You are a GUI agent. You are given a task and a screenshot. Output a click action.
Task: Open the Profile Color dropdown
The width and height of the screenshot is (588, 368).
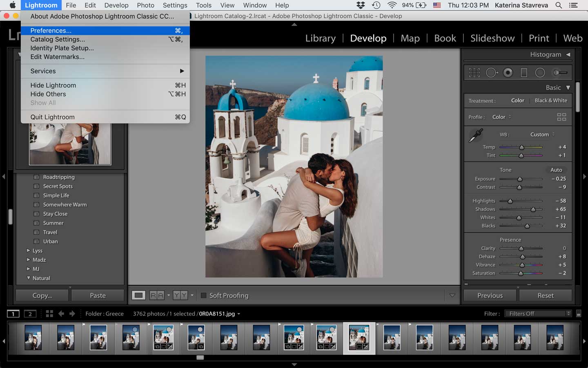click(502, 117)
